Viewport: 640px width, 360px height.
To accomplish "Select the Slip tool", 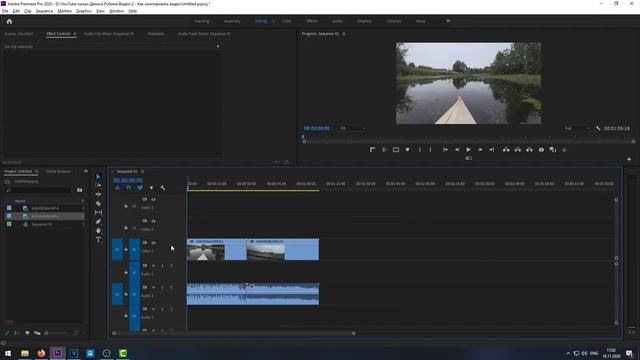I will click(x=98, y=212).
